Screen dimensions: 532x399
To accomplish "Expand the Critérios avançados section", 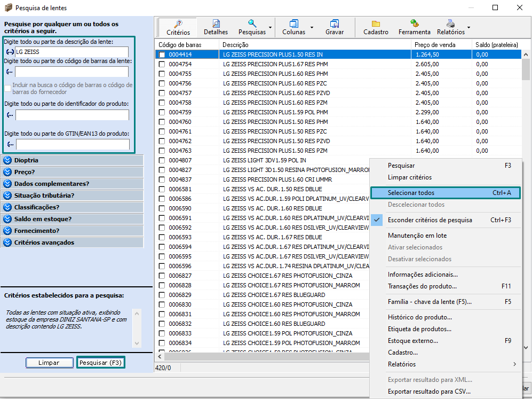I will (72, 242).
